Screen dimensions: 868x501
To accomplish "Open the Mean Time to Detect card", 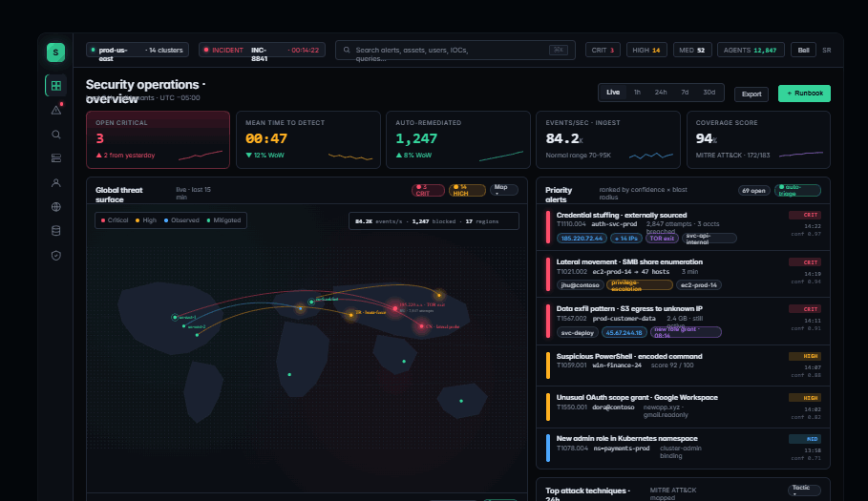I will pyautogui.click(x=308, y=140).
